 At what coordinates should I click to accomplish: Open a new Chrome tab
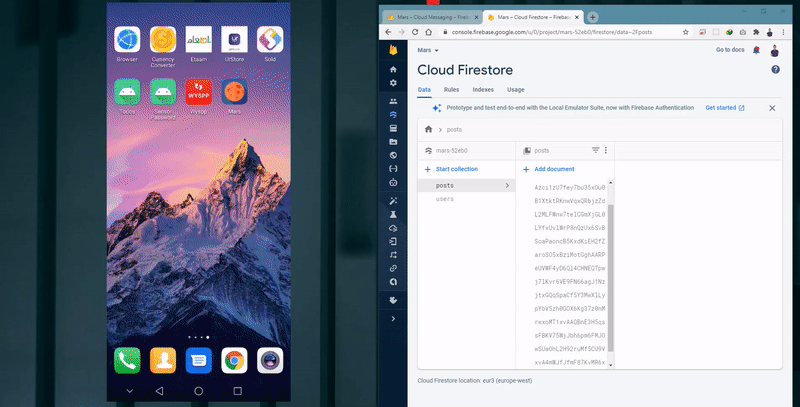[592, 17]
